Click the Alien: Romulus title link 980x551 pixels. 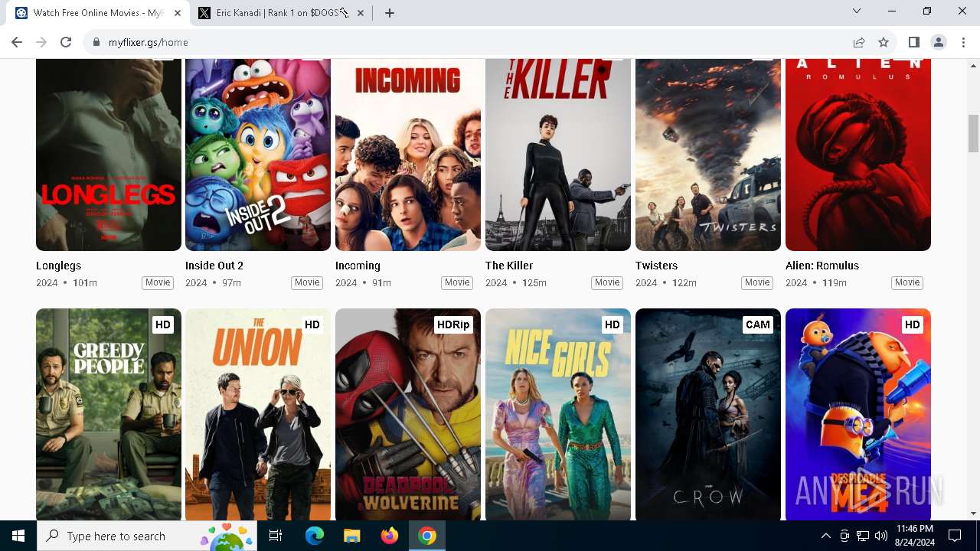point(822,266)
